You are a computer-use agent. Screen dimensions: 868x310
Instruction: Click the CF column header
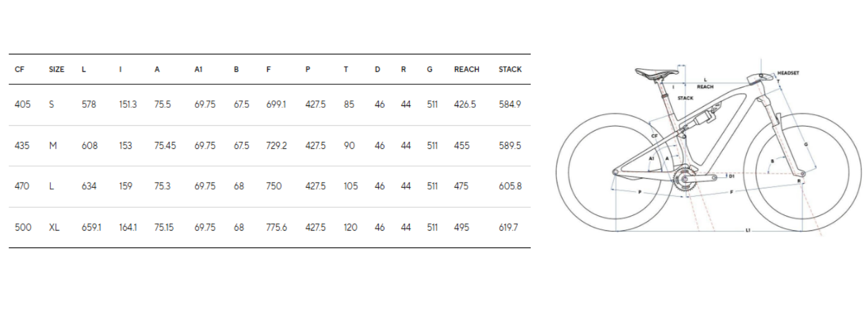coord(19,69)
